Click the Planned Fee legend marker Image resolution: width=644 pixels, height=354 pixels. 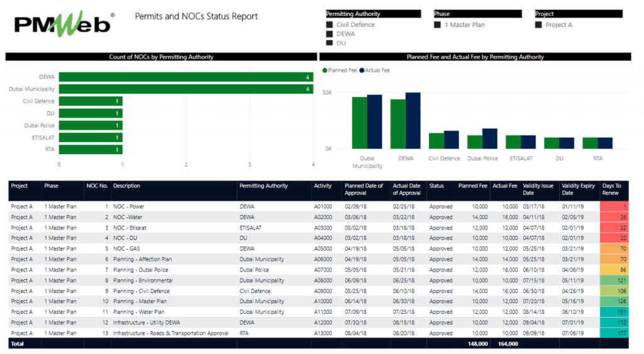pos(325,70)
